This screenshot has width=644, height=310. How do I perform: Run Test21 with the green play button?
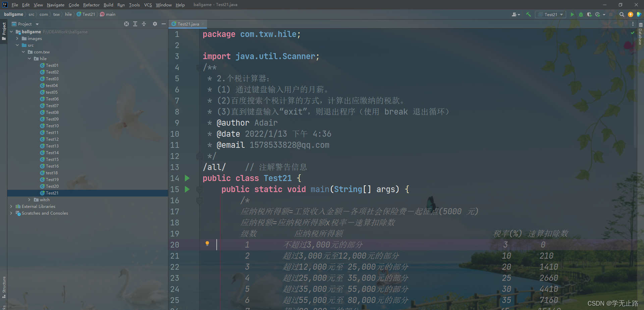pos(572,14)
